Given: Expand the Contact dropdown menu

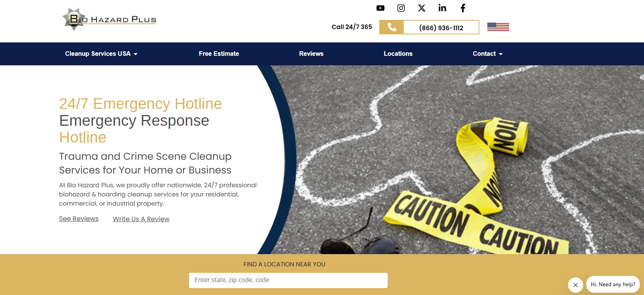Looking at the screenshot, I should tap(488, 53).
